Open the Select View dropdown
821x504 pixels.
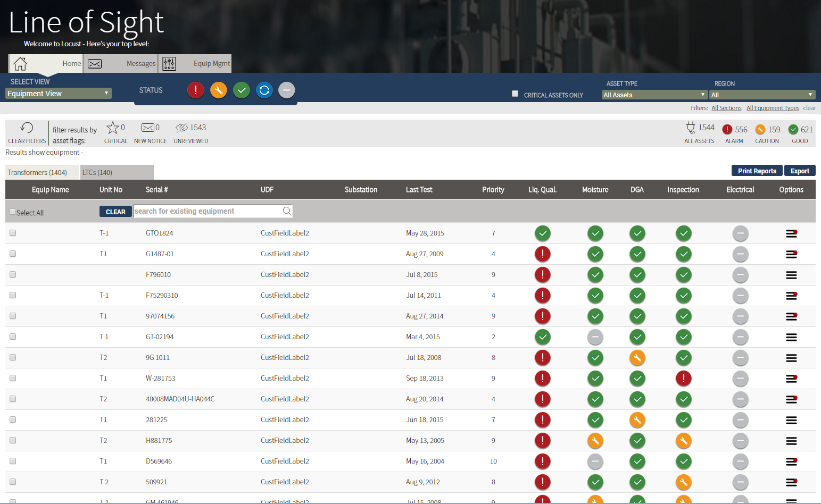(x=57, y=93)
